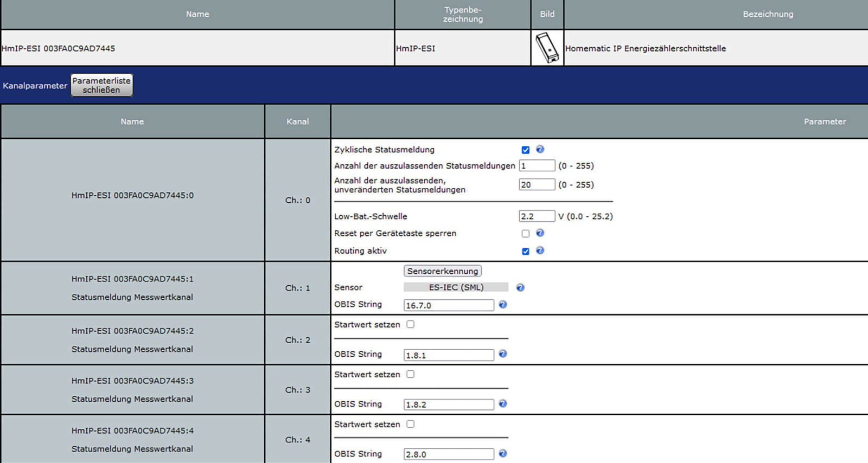The height and width of the screenshot is (463, 868).
Task: Click channel name HmIP-ESI 003FA0C9AD7445:3
Action: (132, 381)
